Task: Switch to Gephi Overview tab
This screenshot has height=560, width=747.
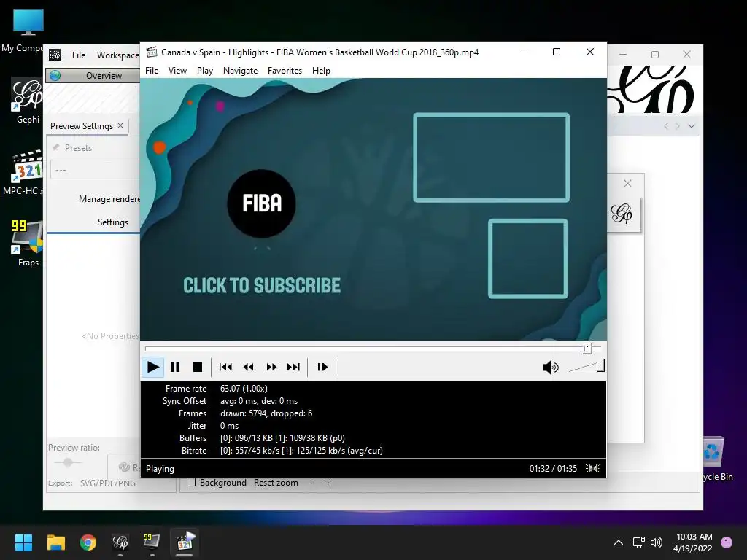Action: (x=93, y=75)
